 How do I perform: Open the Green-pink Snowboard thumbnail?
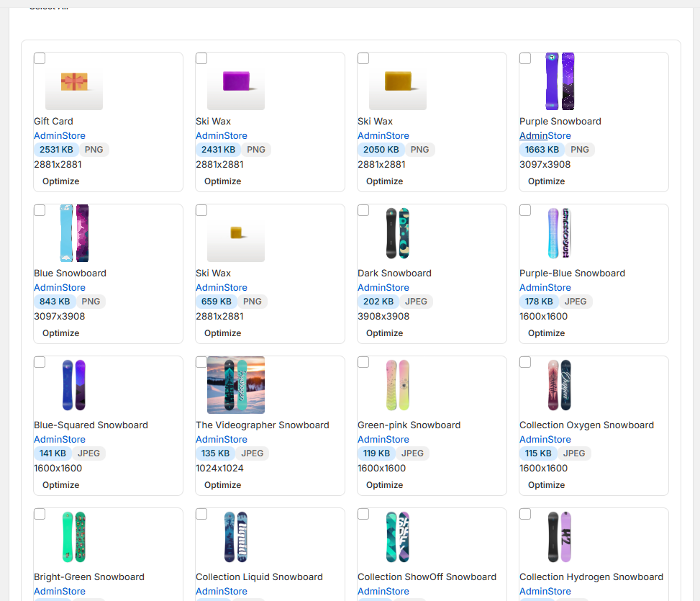pos(398,385)
